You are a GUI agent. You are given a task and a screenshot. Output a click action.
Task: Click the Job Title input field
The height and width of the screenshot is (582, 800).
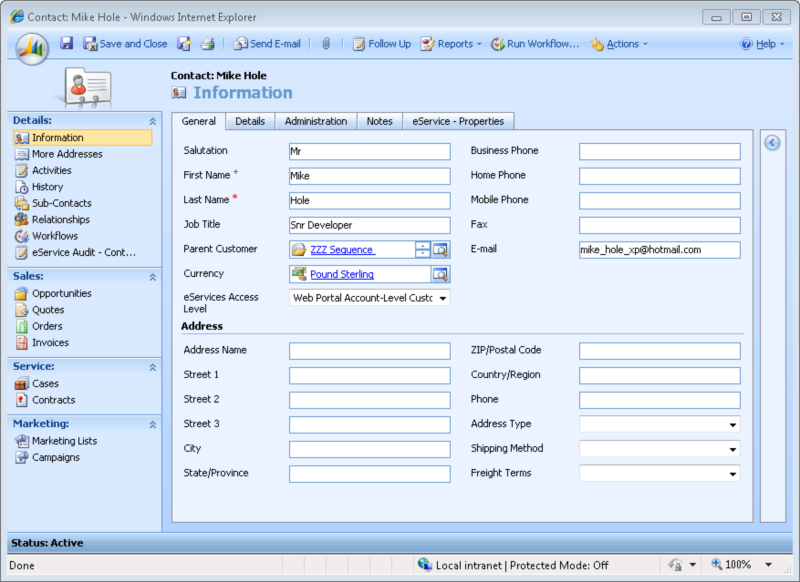(x=369, y=225)
